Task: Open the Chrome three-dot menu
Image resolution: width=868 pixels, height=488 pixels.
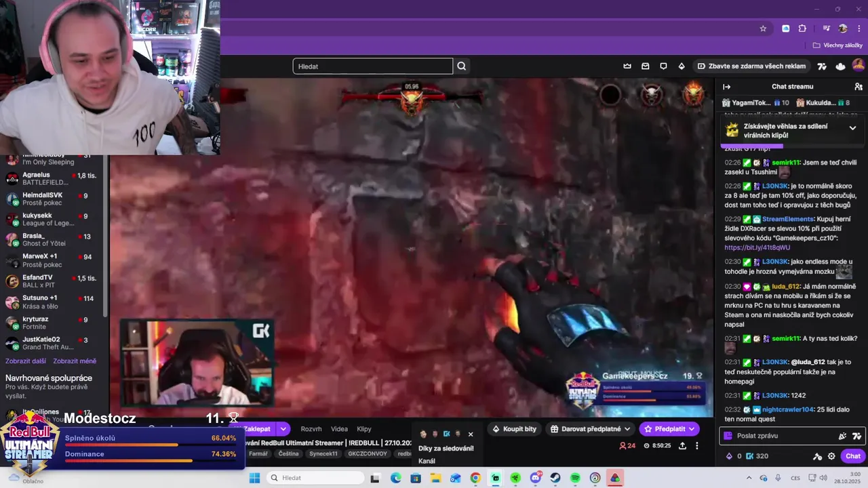Action: [859, 28]
